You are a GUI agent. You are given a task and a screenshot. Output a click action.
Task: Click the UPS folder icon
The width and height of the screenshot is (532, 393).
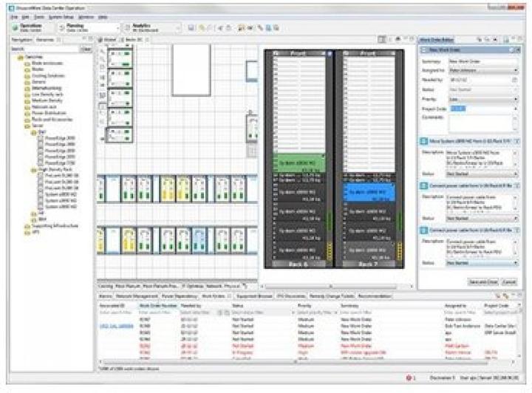tap(27, 232)
